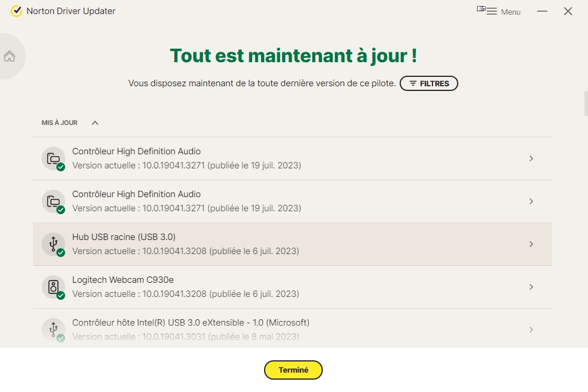Click the Norton logo in the title bar
The width and height of the screenshot is (588, 392).
click(16, 11)
